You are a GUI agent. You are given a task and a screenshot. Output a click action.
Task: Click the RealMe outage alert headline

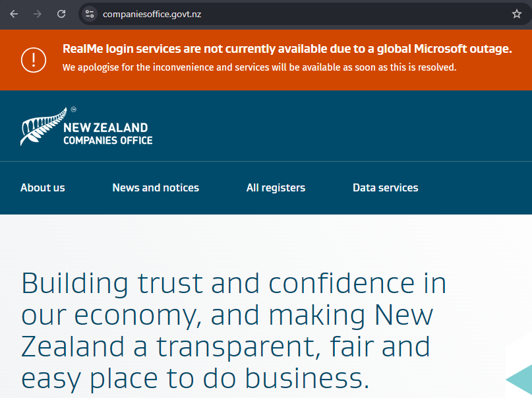click(x=287, y=49)
